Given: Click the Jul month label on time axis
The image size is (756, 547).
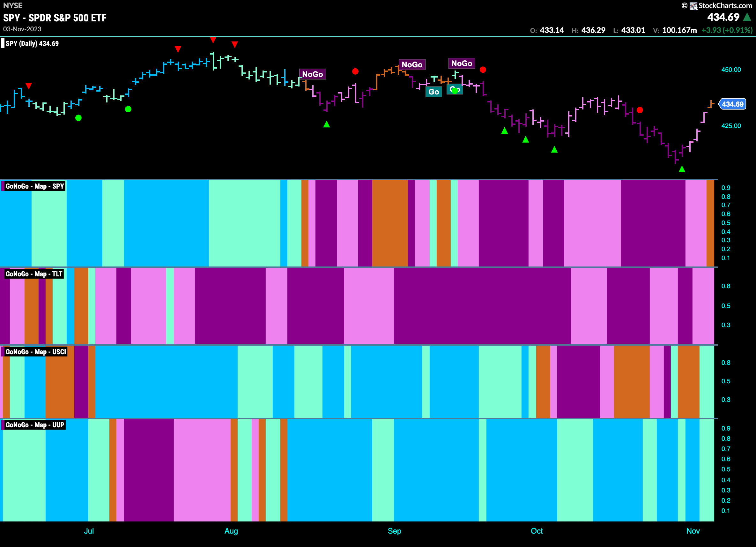Looking at the screenshot, I should pos(89,531).
